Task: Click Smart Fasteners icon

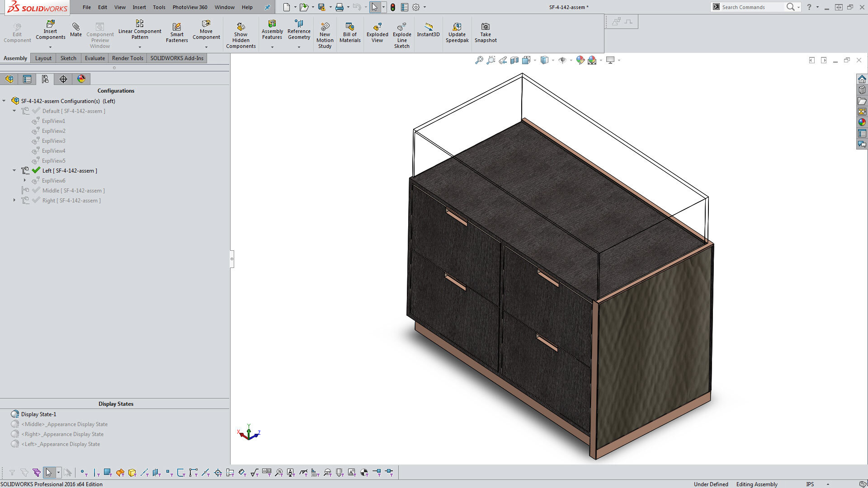Action: [177, 33]
